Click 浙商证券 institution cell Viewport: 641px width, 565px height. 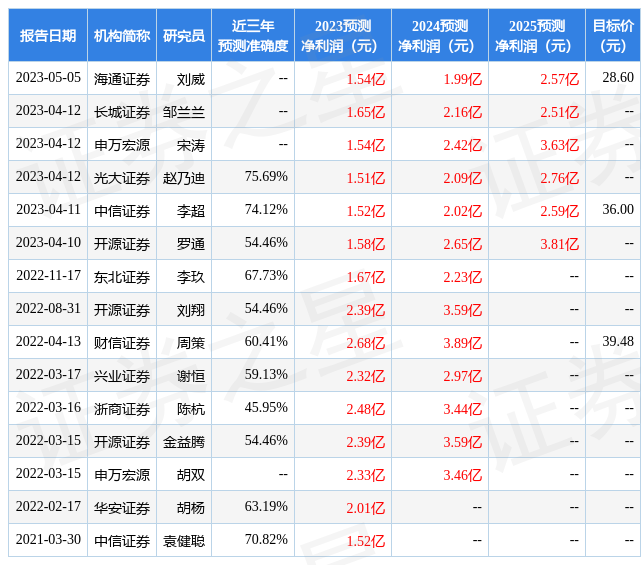click(122, 409)
